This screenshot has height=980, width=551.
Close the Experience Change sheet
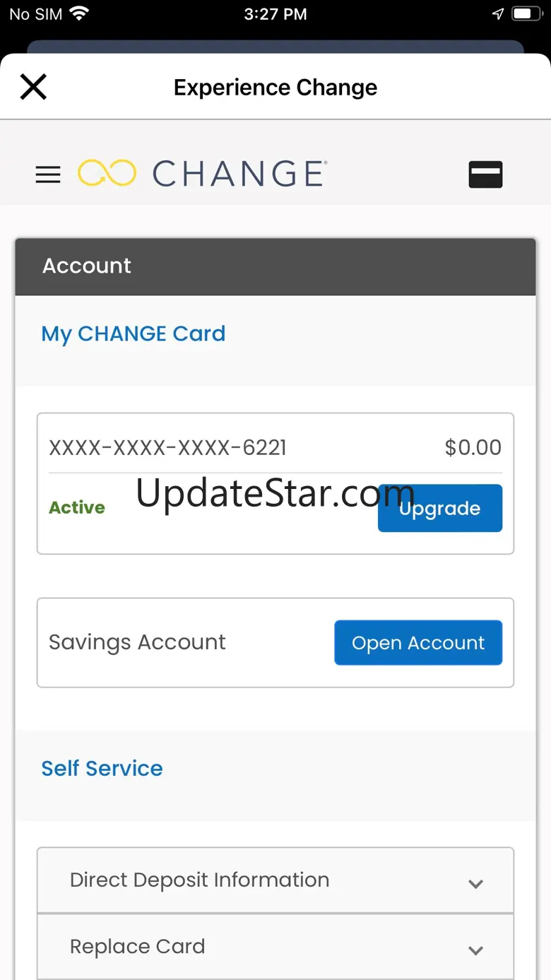tap(33, 87)
